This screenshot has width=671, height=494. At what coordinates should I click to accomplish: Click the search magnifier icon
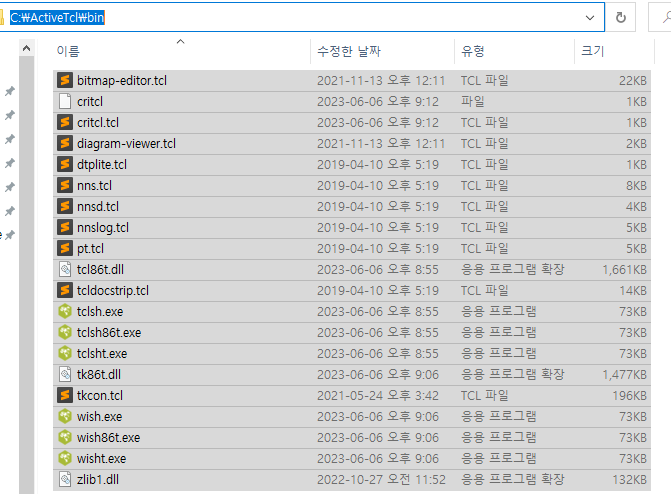666,18
